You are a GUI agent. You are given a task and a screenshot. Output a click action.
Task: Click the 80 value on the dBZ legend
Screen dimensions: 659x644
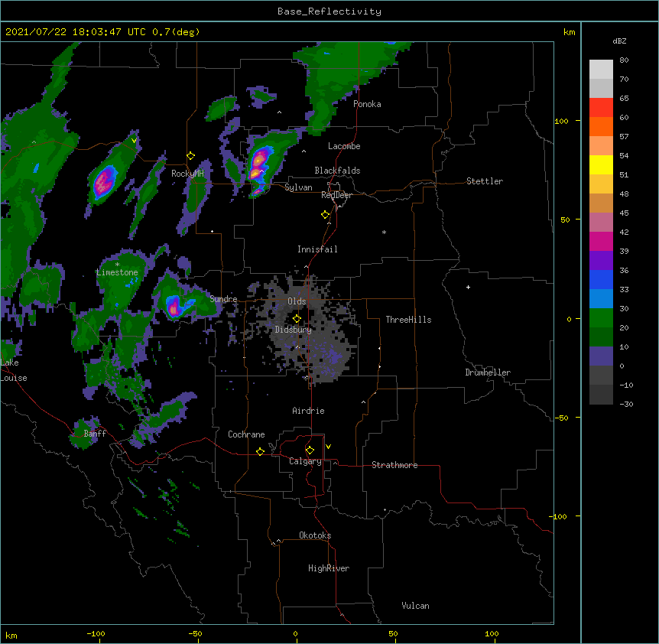click(x=624, y=60)
